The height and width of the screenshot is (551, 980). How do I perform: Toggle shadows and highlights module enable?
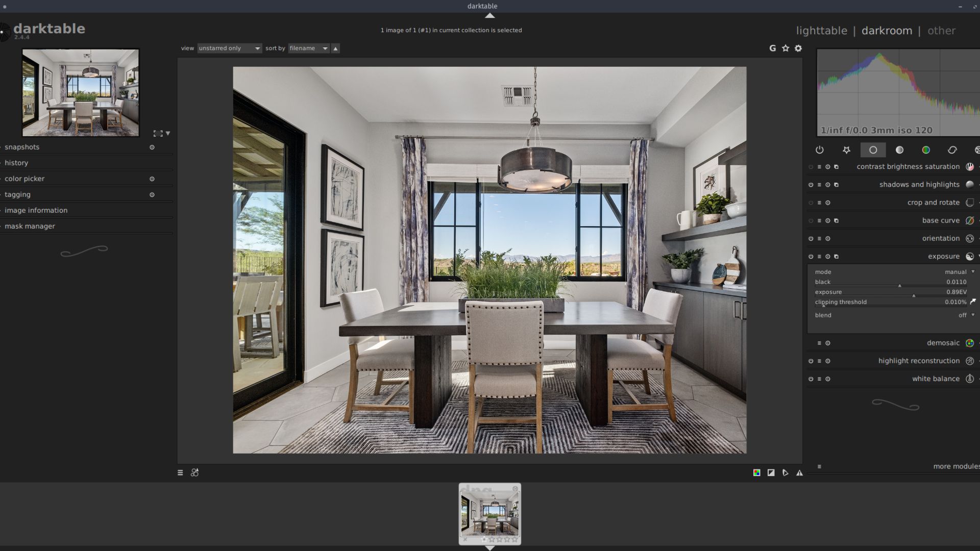(x=811, y=184)
